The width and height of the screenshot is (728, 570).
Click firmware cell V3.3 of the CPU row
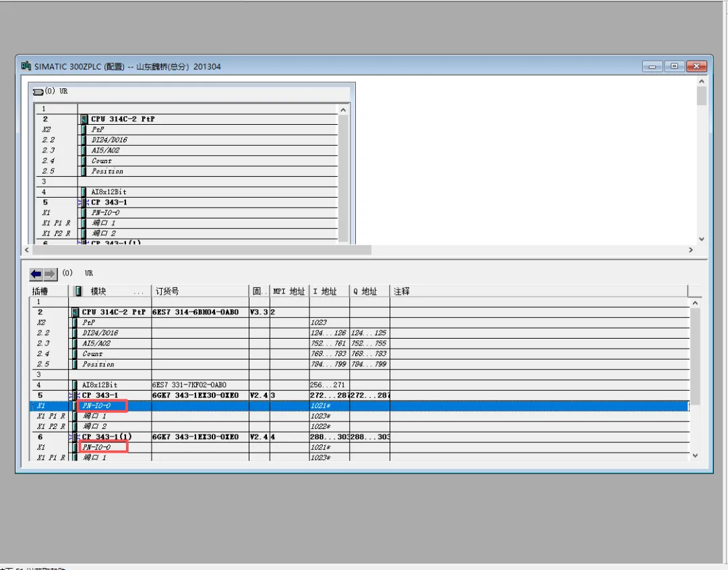259,312
